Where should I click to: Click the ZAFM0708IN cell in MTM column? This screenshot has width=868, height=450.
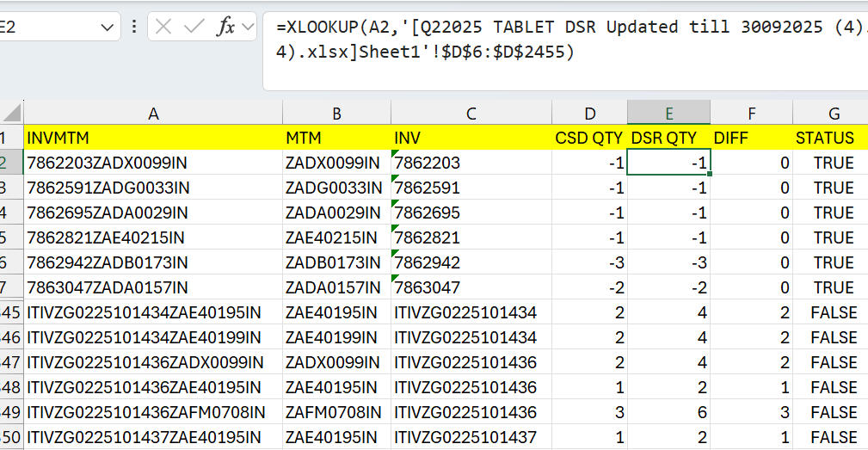click(336, 412)
